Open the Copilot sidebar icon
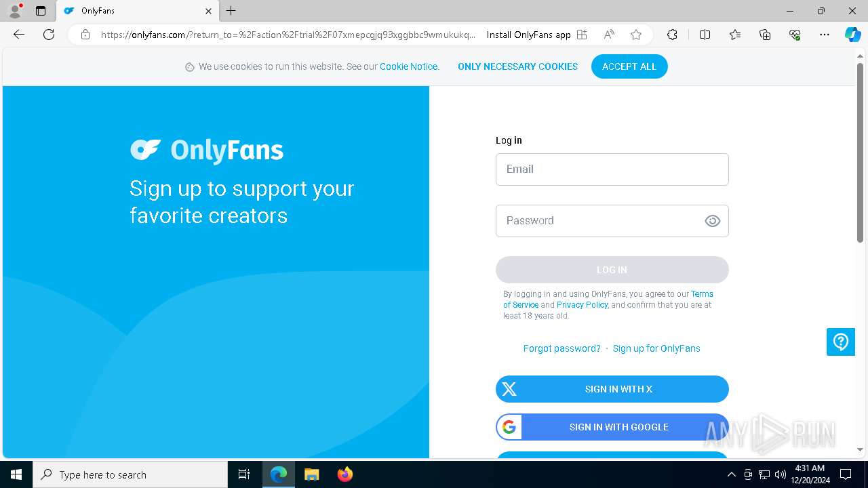The image size is (868, 488). (852, 35)
